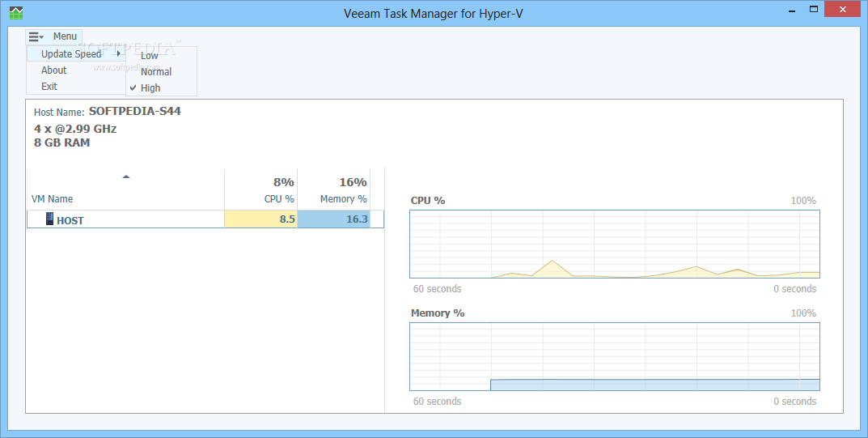Sort by VM Name column header
This screenshot has width=868, height=438.
[x=52, y=199]
